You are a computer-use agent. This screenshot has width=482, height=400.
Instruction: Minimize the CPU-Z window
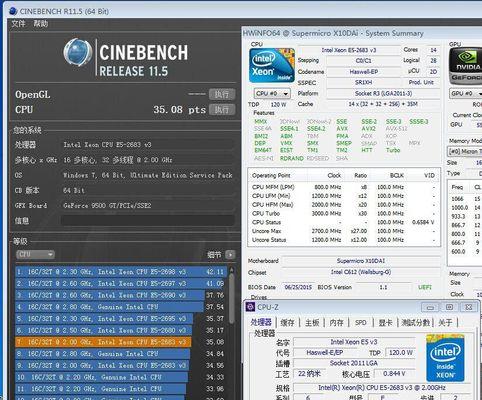click(x=430, y=307)
